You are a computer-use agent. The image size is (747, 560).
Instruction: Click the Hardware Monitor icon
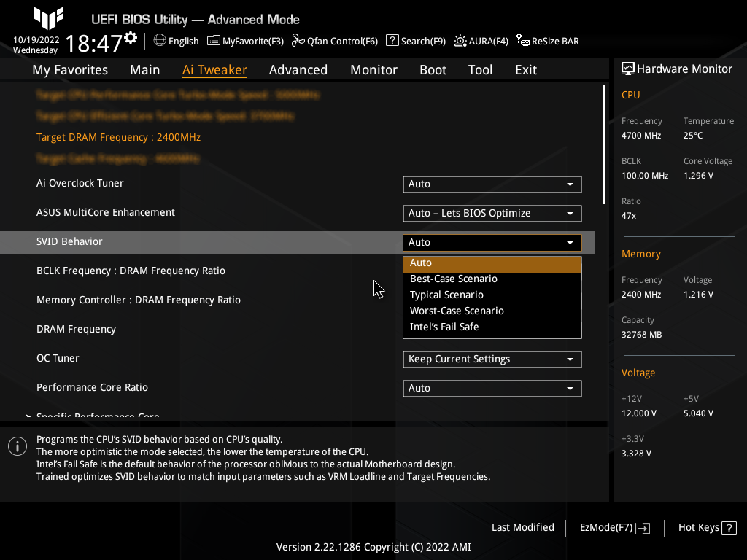tap(628, 68)
